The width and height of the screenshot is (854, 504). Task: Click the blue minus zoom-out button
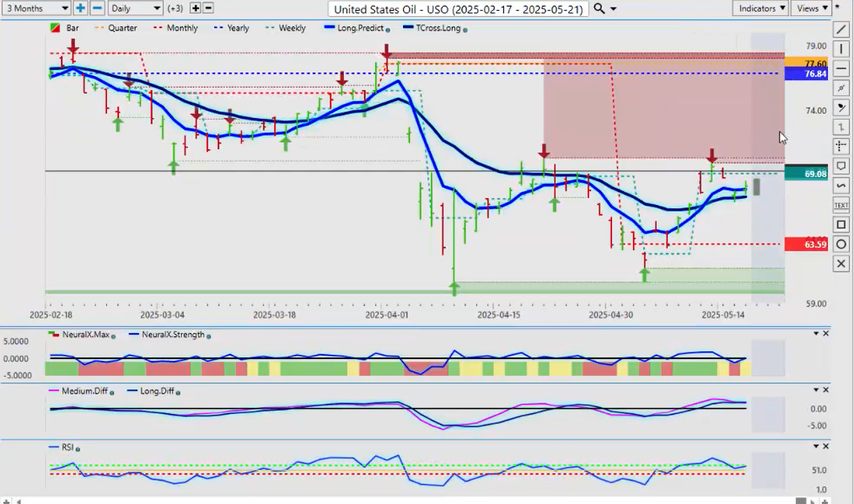click(97, 8)
